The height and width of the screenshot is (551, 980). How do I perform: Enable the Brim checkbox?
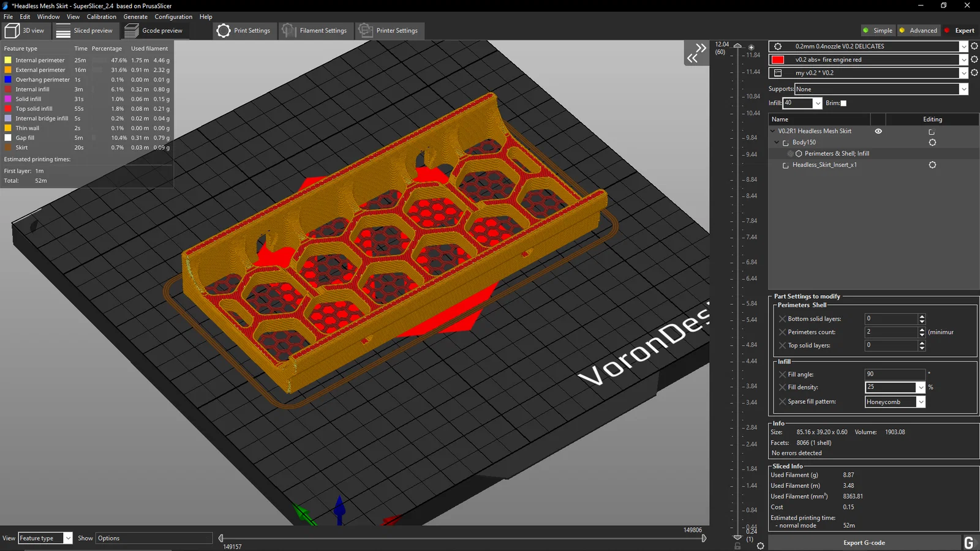coord(843,103)
